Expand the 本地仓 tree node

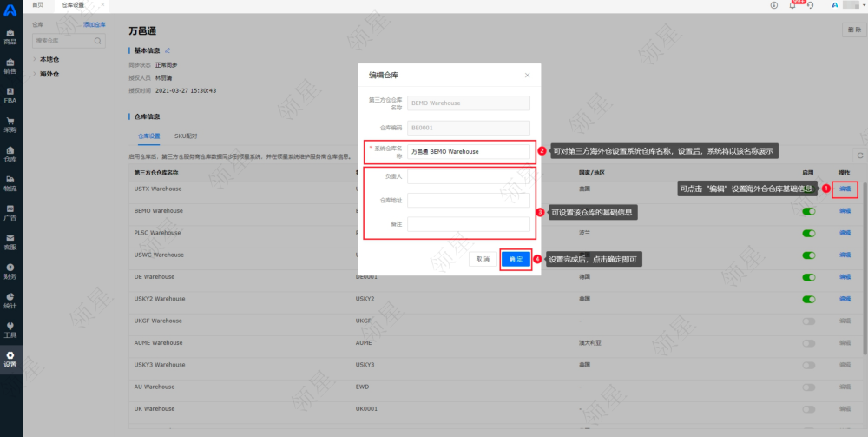tap(35, 59)
